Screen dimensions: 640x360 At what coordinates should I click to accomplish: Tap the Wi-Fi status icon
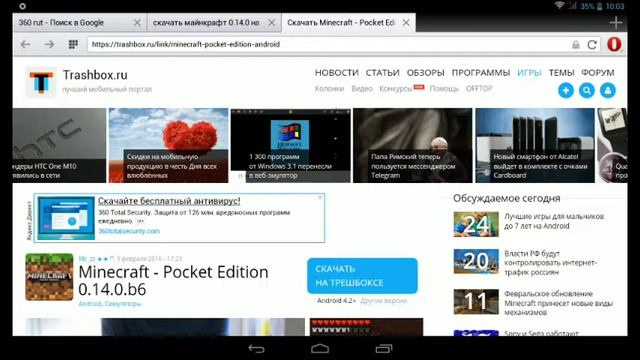[x=559, y=6]
